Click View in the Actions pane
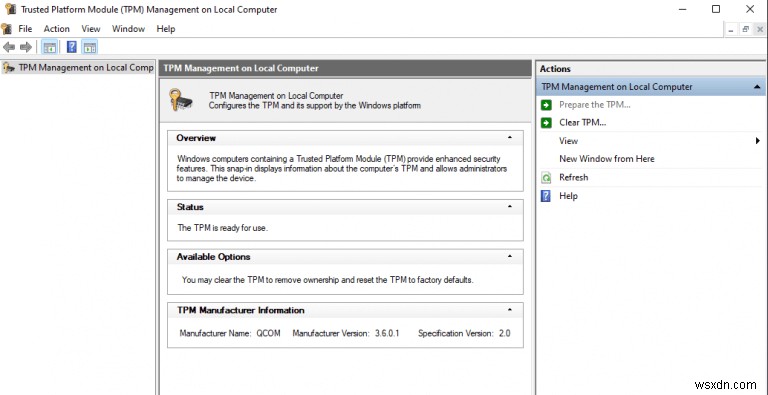 [x=569, y=141]
